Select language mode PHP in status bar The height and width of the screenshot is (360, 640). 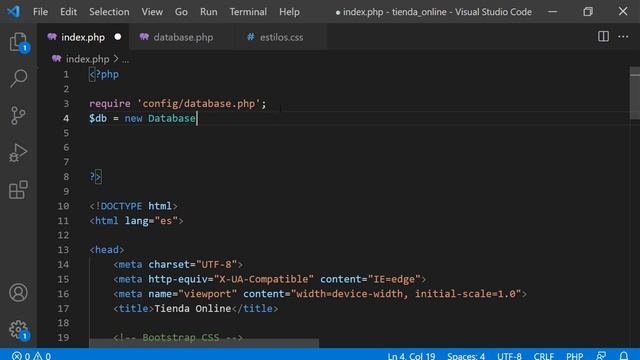click(x=574, y=356)
